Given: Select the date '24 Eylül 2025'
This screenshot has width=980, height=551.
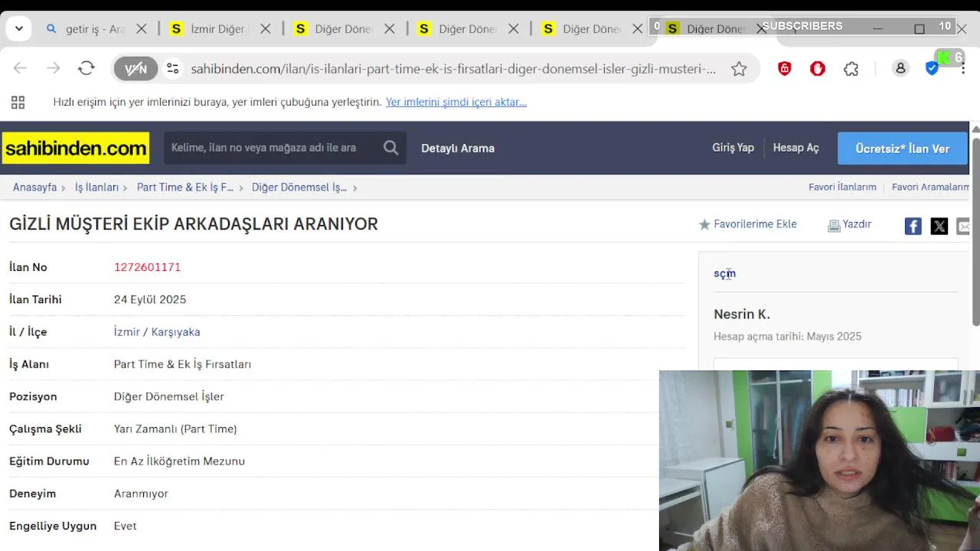Looking at the screenshot, I should pyautogui.click(x=150, y=299).
